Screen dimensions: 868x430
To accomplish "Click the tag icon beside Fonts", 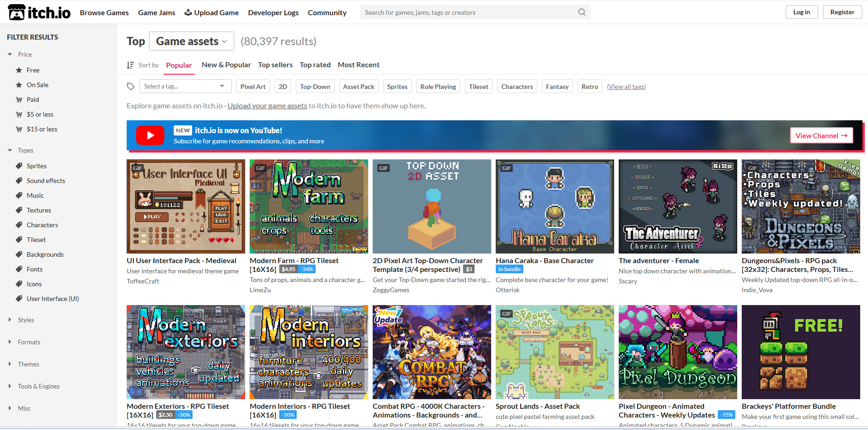I will [19, 269].
